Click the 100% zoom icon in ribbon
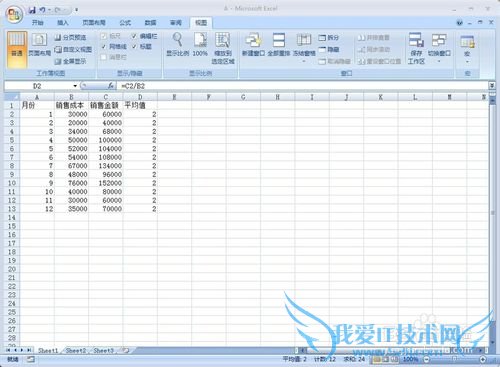500x367 pixels. [x=200, y=40]
